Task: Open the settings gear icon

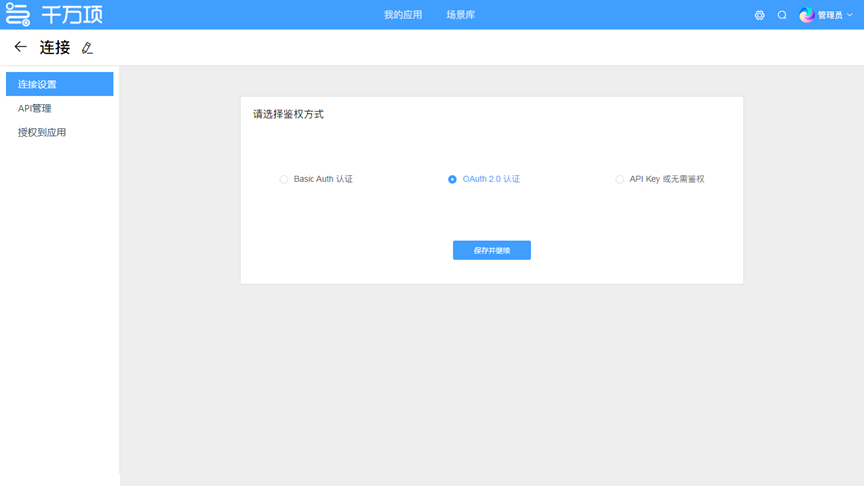Action: 760,15
